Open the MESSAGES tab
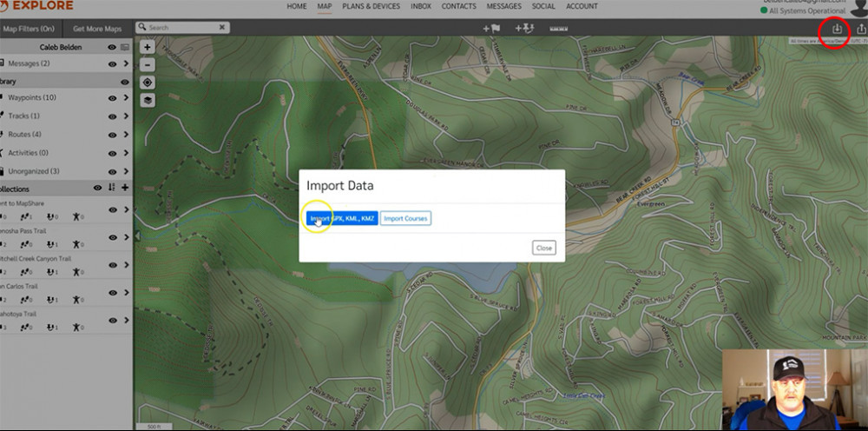Screen dimensions: 868x431 (503, 7)
